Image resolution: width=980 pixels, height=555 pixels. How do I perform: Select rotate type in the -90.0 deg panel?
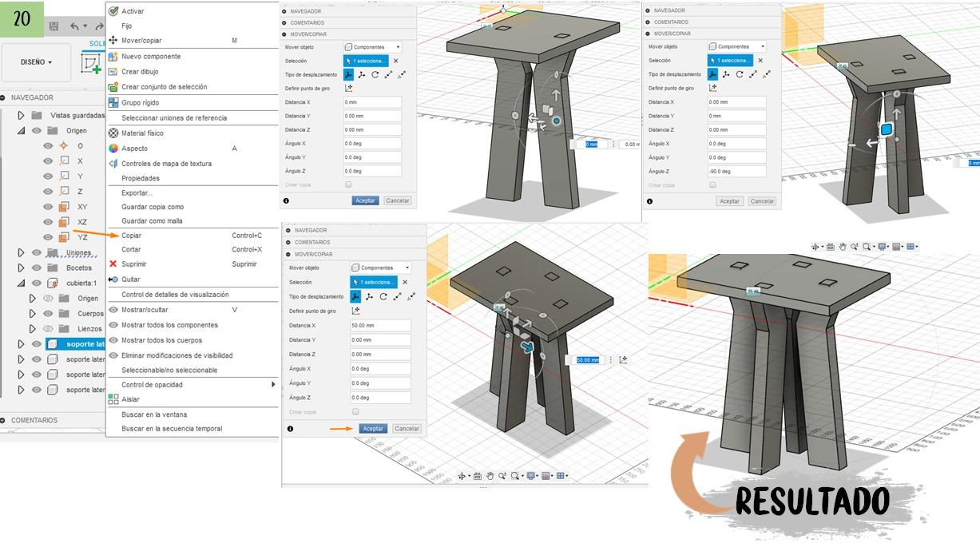pos(740,74)
